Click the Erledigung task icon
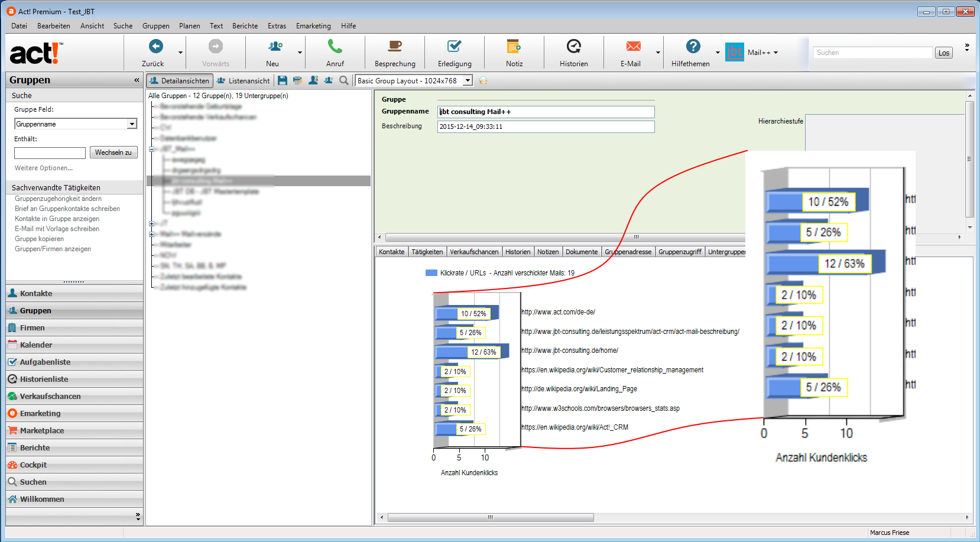Image resolution: width=980 pixels, height=542 pixels. coord(455,46)
